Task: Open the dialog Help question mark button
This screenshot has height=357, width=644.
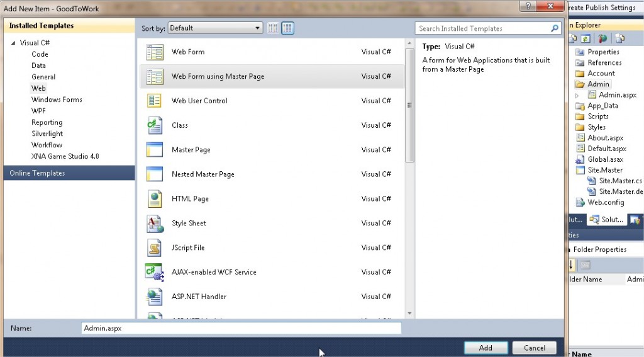Action: click(x=528, y=6)
